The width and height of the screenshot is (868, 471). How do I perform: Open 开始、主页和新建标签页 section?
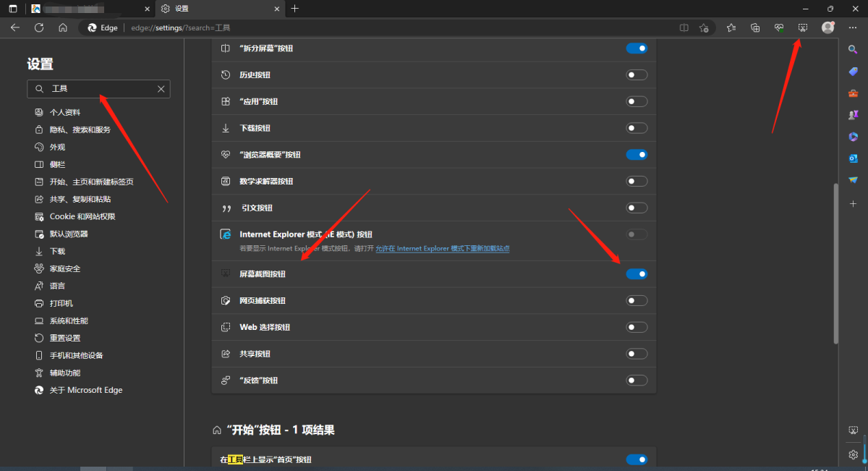pyautogui.click(x=84, y=182)
